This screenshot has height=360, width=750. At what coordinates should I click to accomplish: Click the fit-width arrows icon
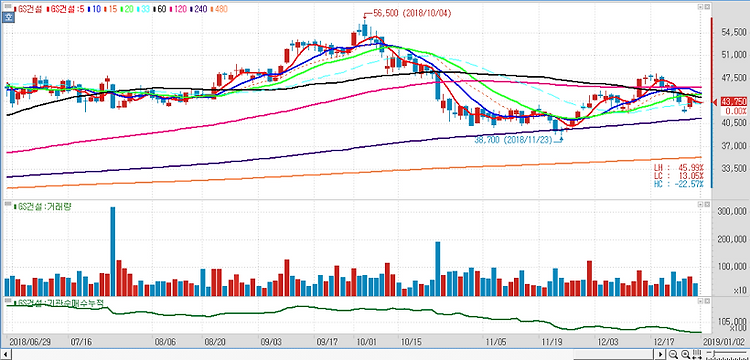click(x=697, y=354)
